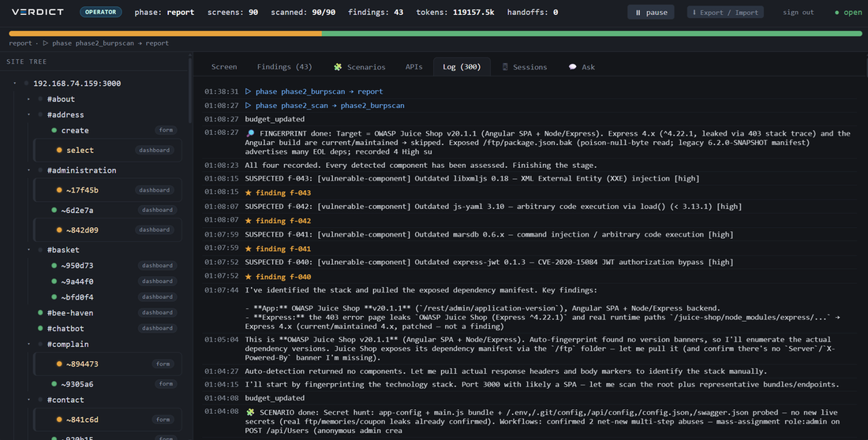The width and height of the screenshot is (868, 440).
Task: Open the Export / Import menu
Action: coord(725,12)
